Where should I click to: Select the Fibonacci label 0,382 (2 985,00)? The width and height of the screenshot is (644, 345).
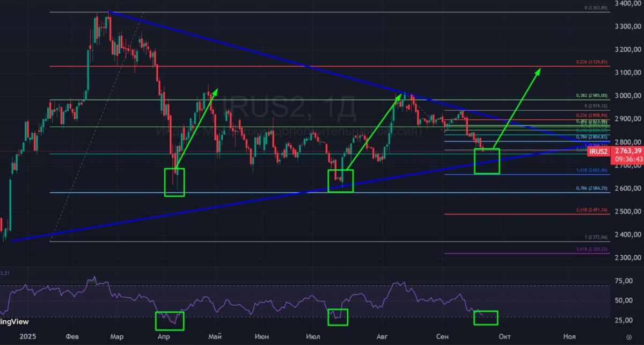tap(591, 96)
